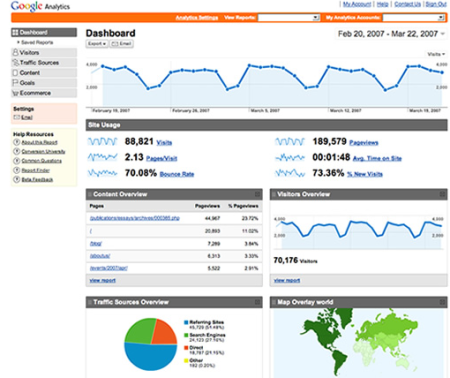Click the blue Referring Sites legend swatch
Image resolution: width=450 pixels, height=378 pixels.
pyautogui.click(x=186, y=322)
